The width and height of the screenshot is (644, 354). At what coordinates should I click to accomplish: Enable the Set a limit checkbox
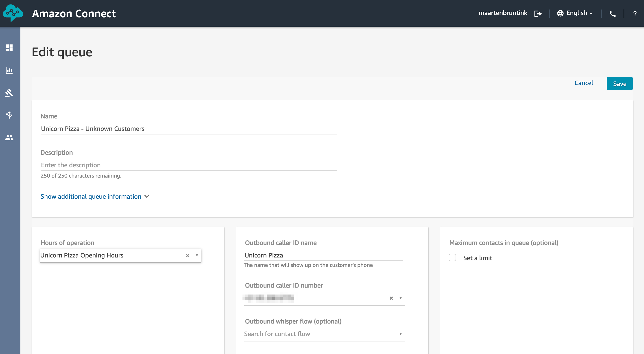coord(452,258)
